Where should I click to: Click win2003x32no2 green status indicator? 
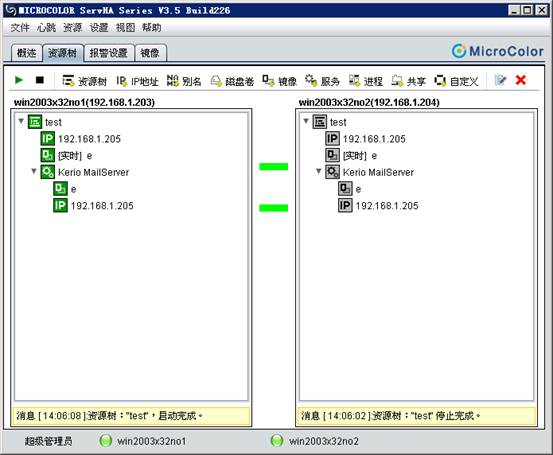tap(277, 441)
